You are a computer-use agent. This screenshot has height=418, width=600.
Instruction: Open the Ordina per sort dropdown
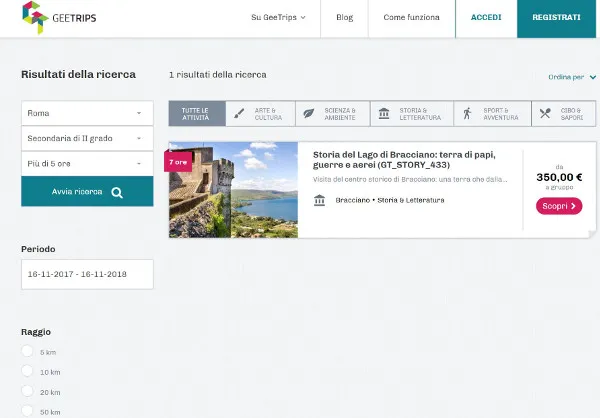point(572,77)
